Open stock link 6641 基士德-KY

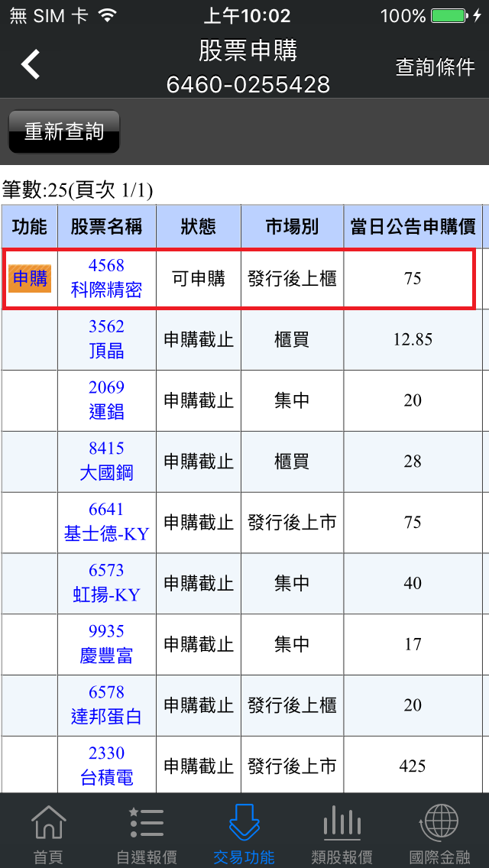(106, 522)
